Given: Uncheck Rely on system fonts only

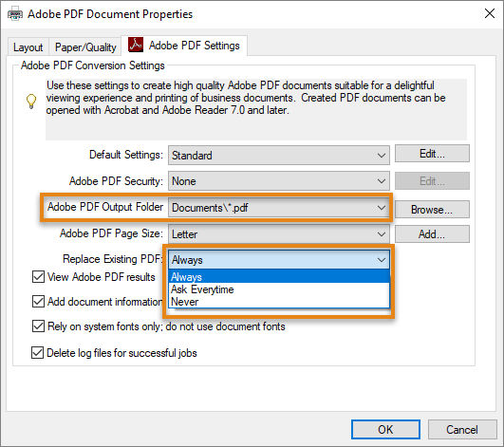Looking at the screenshot, I should coord(38,326).
